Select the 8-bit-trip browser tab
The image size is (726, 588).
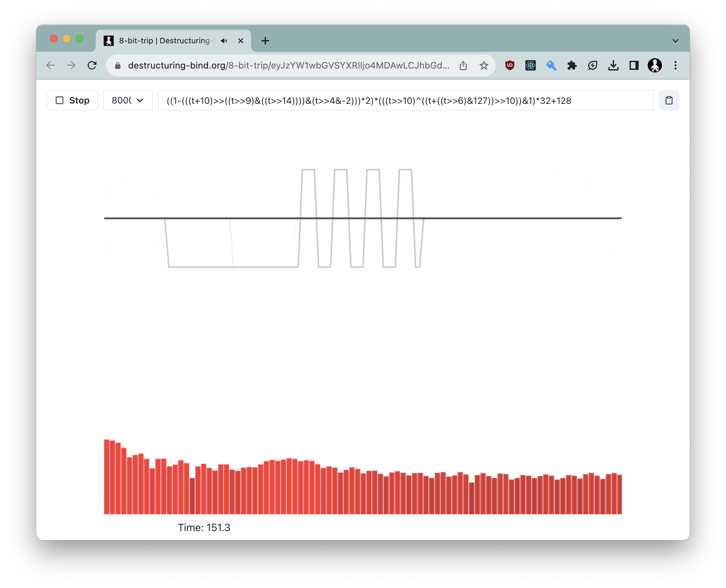click(173, 41)
